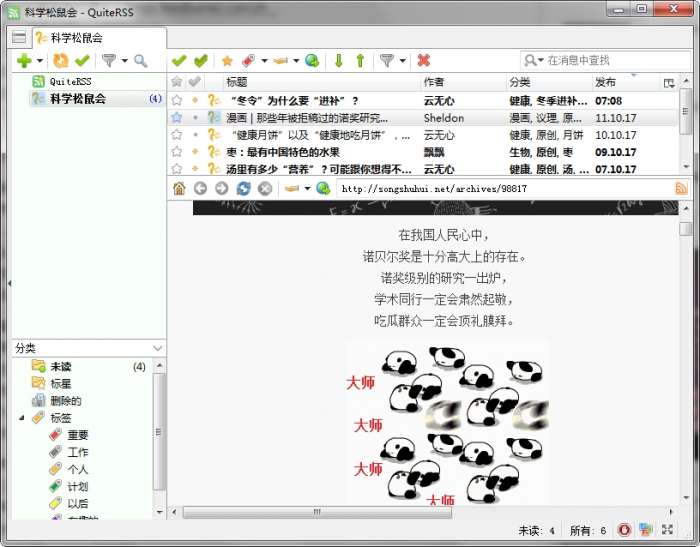Viewport: 700px width, 547px height.
Task: Select the QuiteRSS feed in the list
Action: [71, 81]
